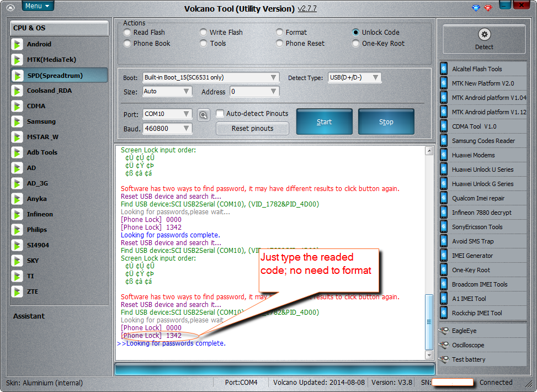The width and height of the screenshot is (537, 392).
Task: Click the EagleEye probe icon
Action: (x=444, y=331)
